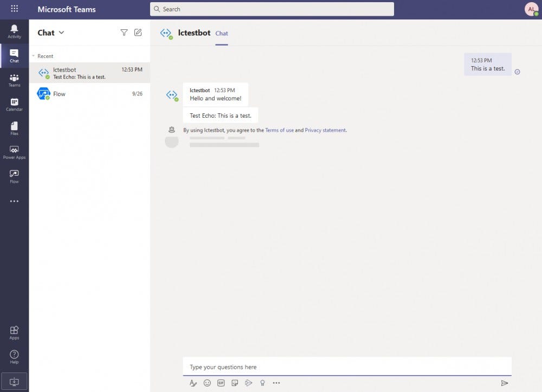
Task: Open the Apps icon near the bottom
Action: (14, 332)
